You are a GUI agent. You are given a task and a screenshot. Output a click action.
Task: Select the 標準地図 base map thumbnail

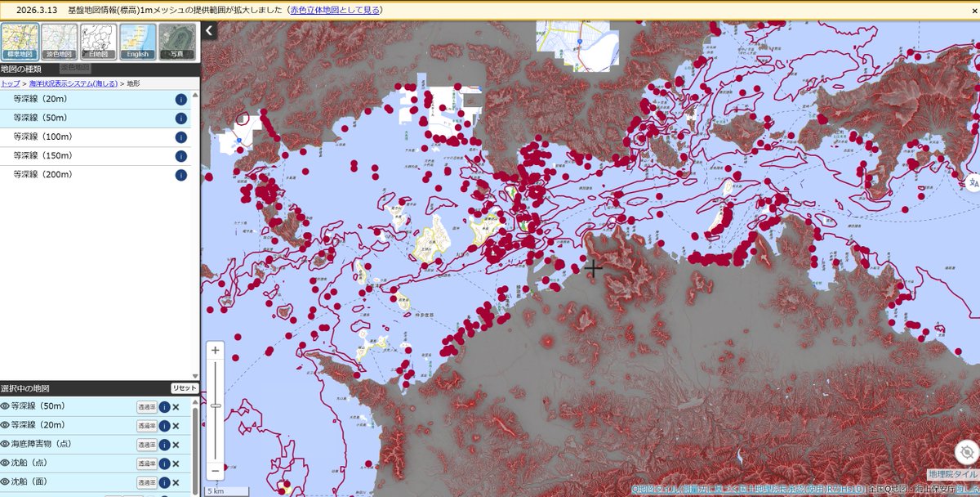(x=20, y=41)
